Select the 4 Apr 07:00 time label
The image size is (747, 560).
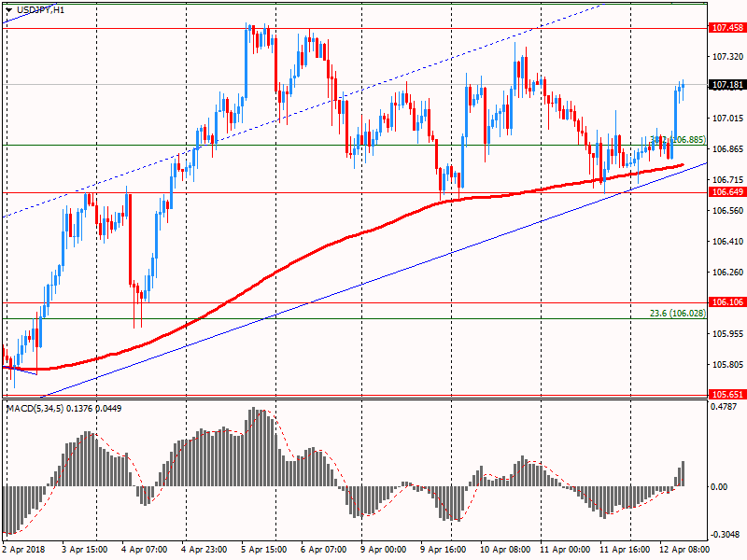145,550
